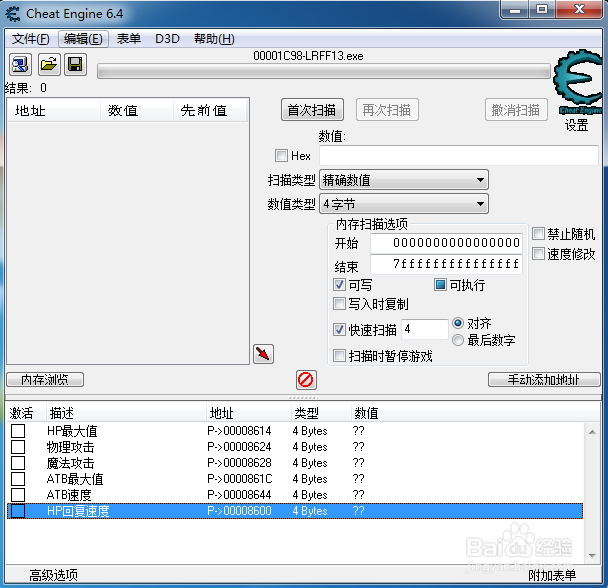Open settings via Cheat Engine logo
The height and width of the screenshot is (588, 608).
(x=579, y=82)
